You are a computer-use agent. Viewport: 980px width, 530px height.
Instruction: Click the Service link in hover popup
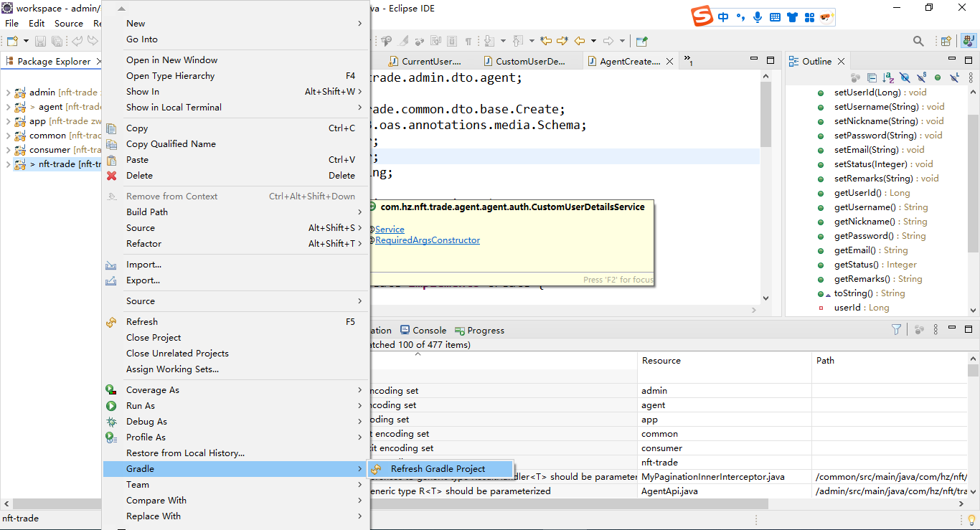pyautogui.click(x=390, y=229)
